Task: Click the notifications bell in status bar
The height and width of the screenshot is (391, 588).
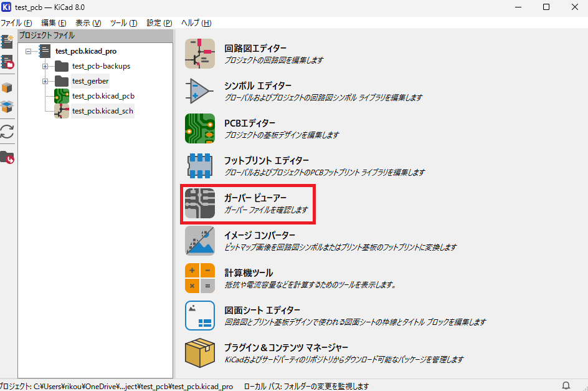Action: (x=566, y=385)
